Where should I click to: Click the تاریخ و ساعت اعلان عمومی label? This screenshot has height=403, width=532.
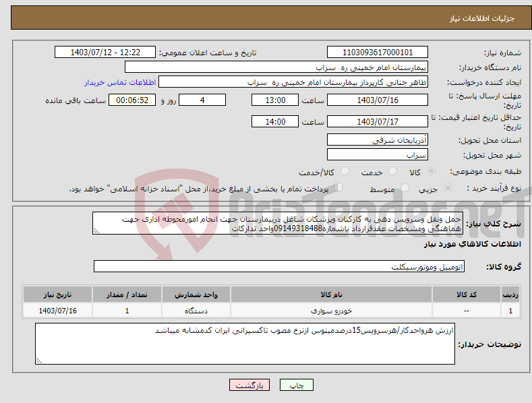pos(208,53)
